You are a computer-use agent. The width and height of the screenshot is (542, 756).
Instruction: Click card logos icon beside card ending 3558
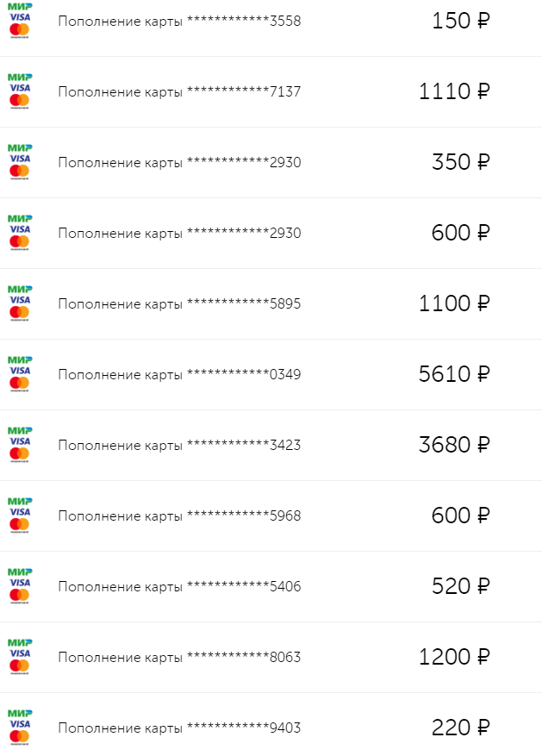point(19,21)
